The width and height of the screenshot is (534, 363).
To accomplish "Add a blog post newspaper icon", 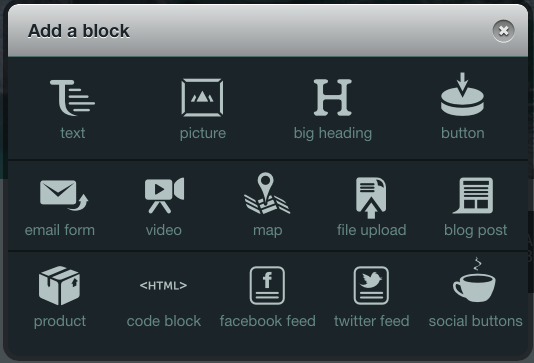I will [x=473, y=195].
